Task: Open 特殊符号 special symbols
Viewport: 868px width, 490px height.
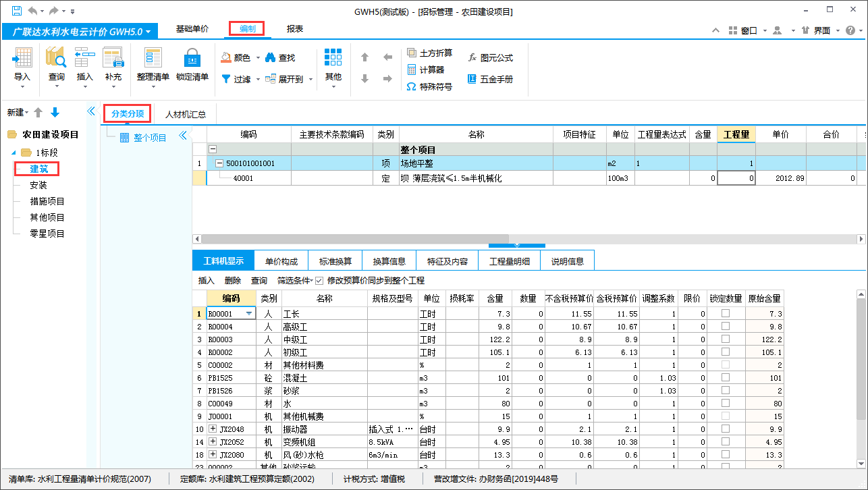Action: click(429, 87)
